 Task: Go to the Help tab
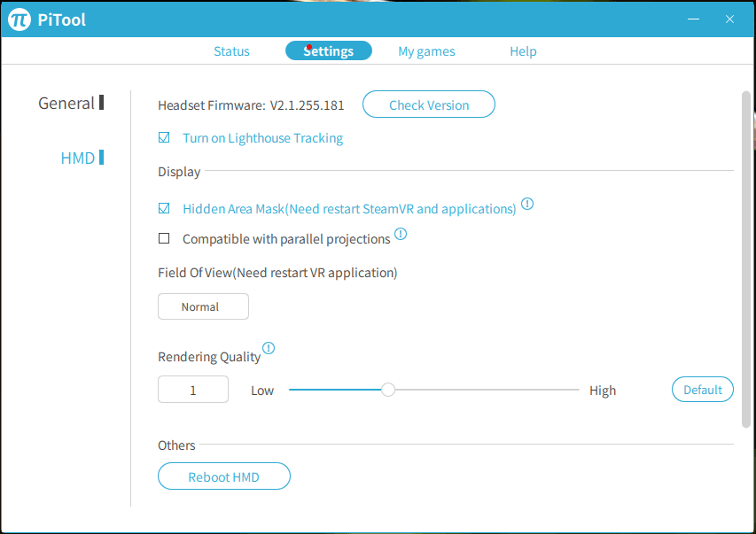click(x=523, y=51)
